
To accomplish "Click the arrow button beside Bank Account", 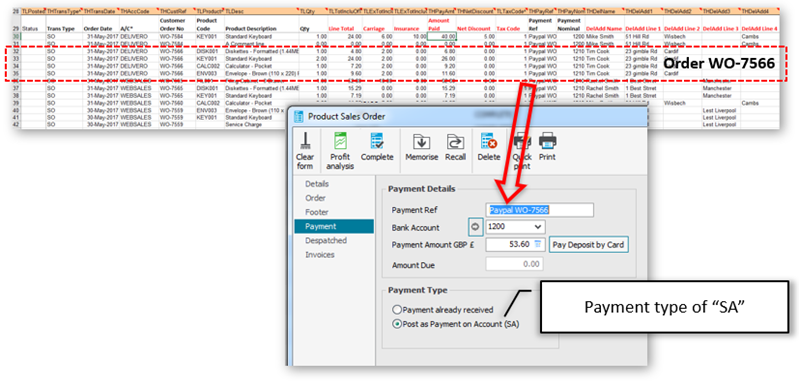I will [475, 227].
